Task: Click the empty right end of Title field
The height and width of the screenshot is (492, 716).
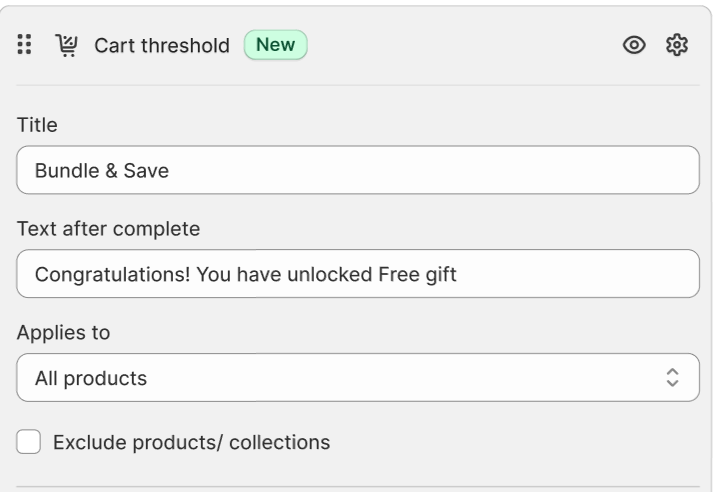Action: pos(600,170)
